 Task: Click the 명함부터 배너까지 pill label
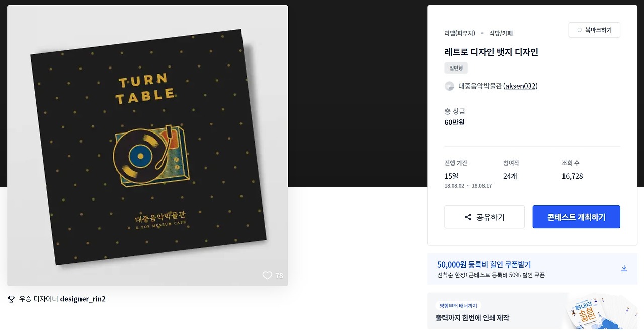click(x=458, y=305)
